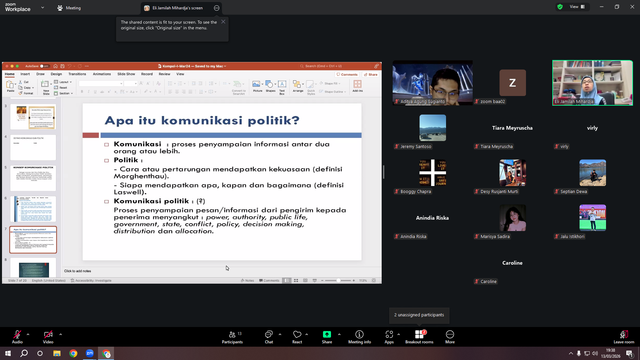This screenshot has height=360, width=640.
Task: Open Breakout rooms
Action: click(419, 336)
